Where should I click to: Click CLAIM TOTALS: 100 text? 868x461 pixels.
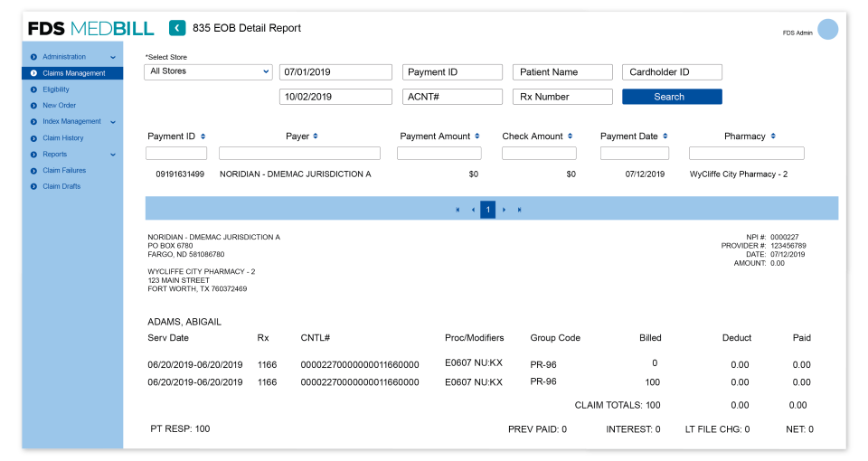pos(618,405)
